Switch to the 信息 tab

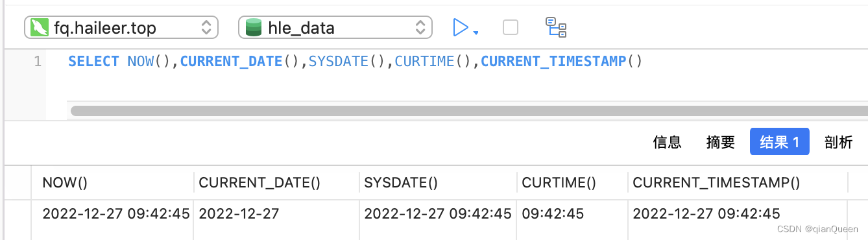point(667,142)
